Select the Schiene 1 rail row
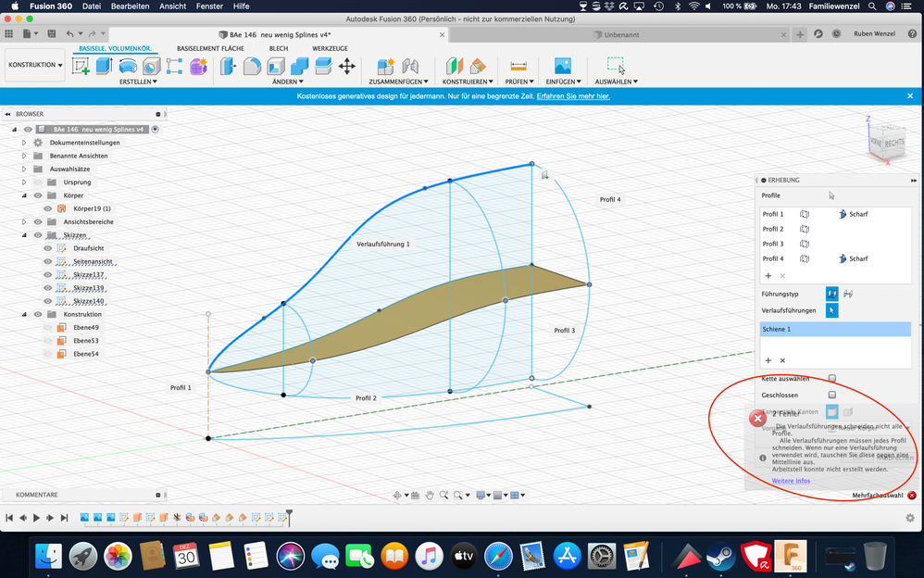 (x=835, y=329)
